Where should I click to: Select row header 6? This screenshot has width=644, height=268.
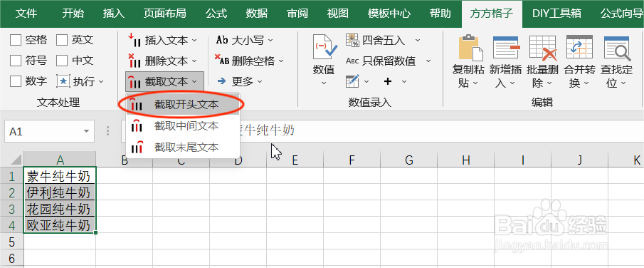[x=11, y=259]
